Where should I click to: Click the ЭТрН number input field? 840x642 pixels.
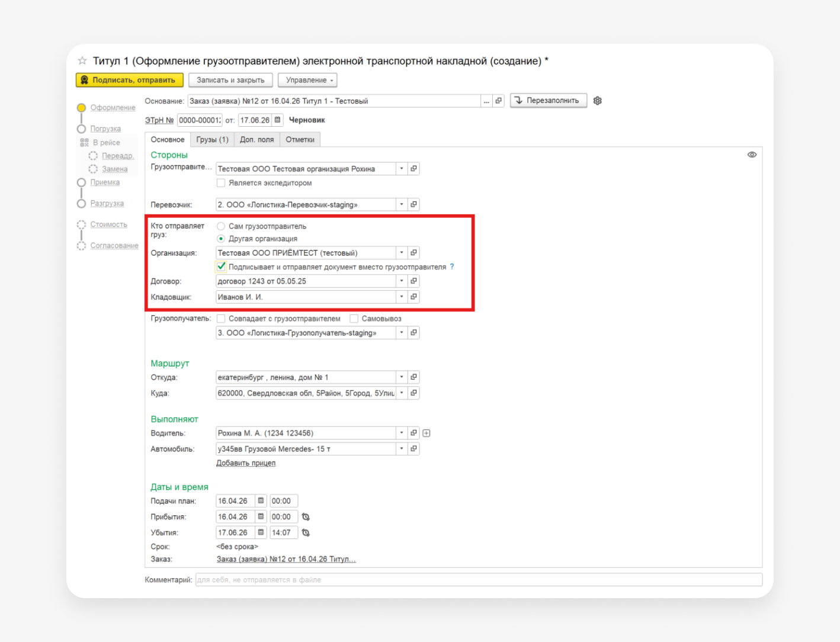(x=200, y=120)
